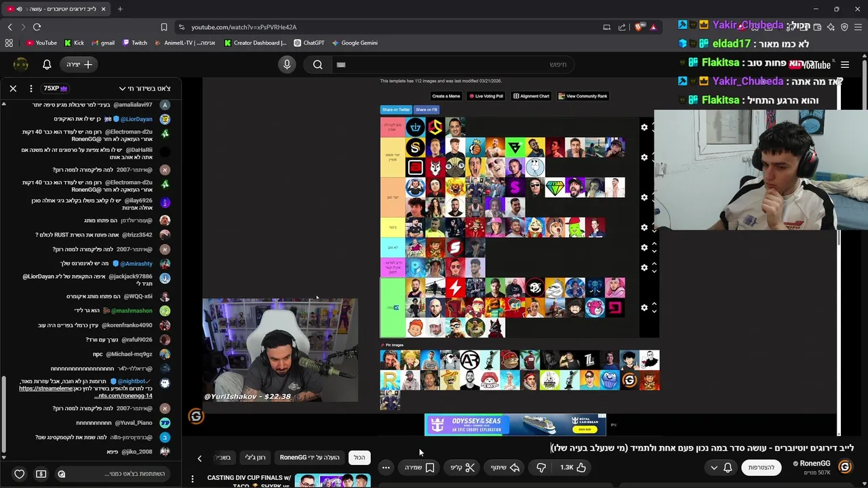The width and height of the screenshot is (868, 488).
Task: Click the channel join button
Action: (761, 467)
